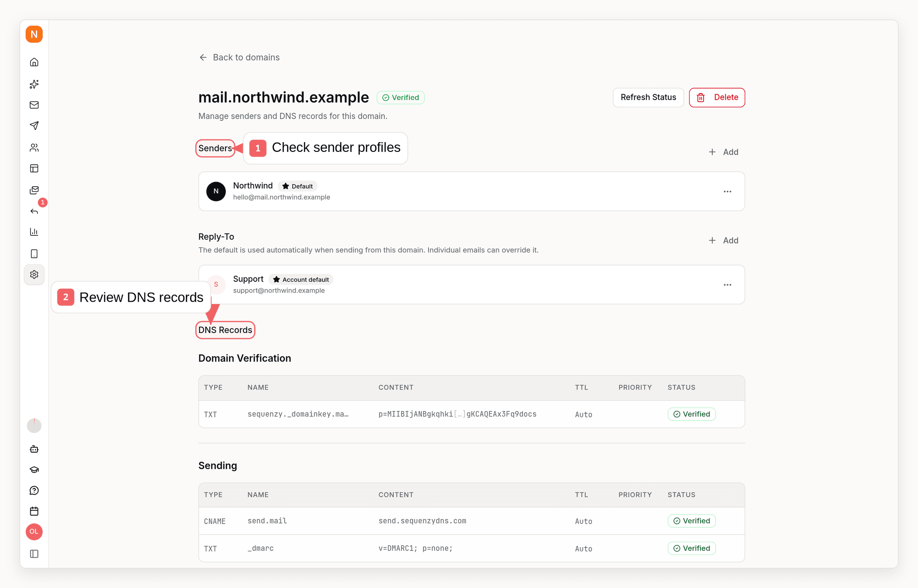Open options menu for Support reply-to
The width and height of the screenshot is (918, 588).
pos(728,285)
